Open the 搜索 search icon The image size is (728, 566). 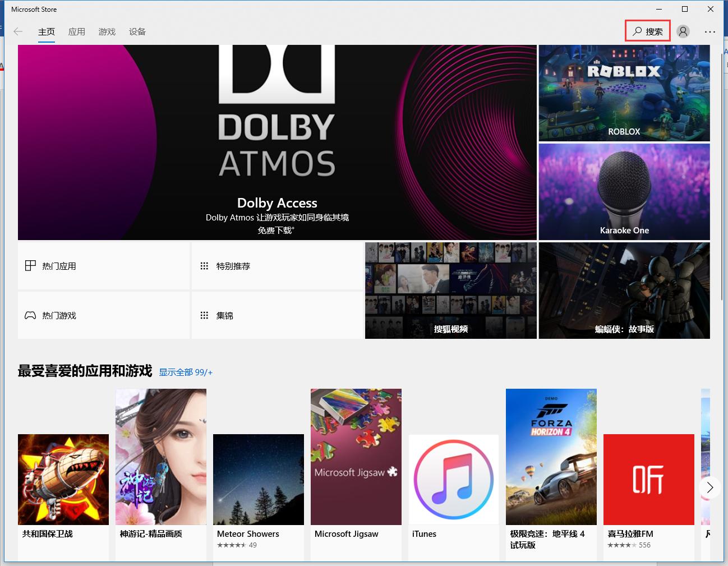647,31
